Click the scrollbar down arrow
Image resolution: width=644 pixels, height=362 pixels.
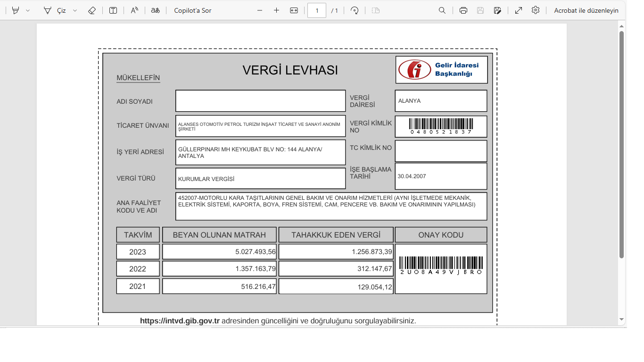621,319
